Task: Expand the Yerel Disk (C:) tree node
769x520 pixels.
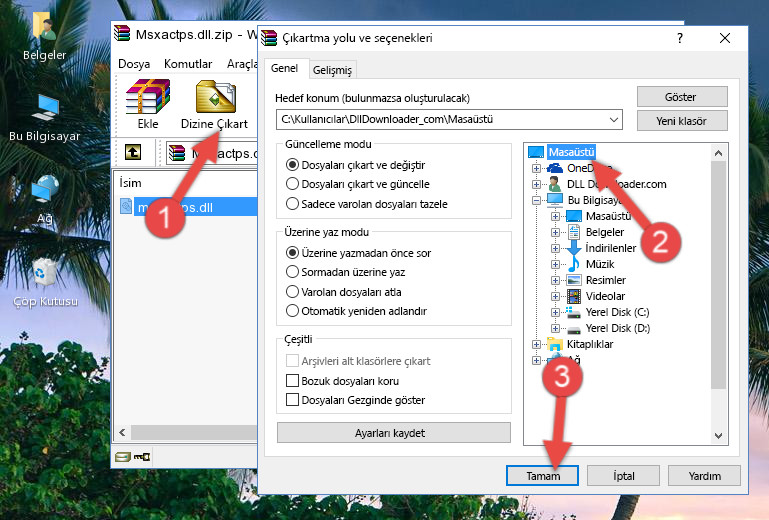Action: (555, 312)
